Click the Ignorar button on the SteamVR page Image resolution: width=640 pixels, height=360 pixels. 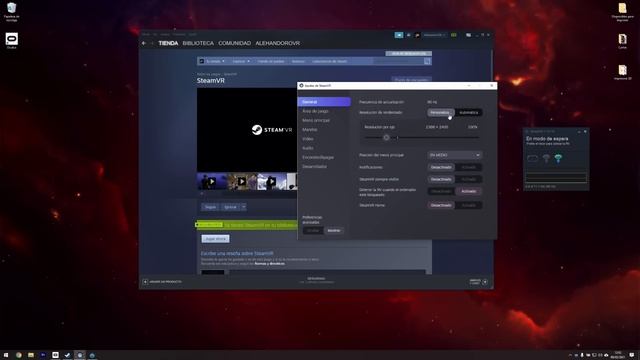tap(231, 207)
